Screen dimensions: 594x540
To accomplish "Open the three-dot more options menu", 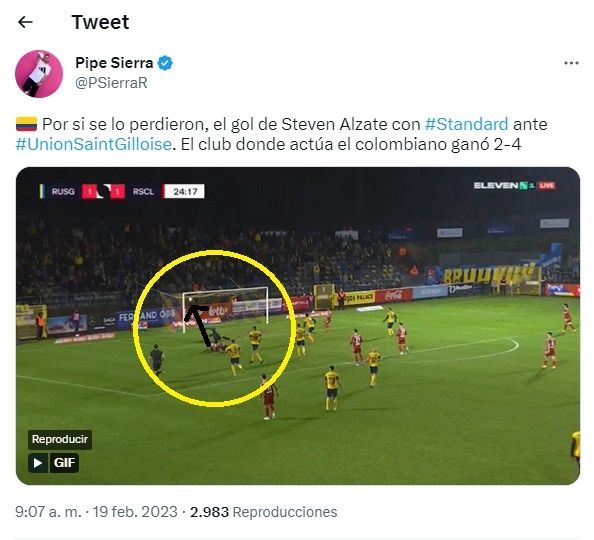I will pos(571,63).
